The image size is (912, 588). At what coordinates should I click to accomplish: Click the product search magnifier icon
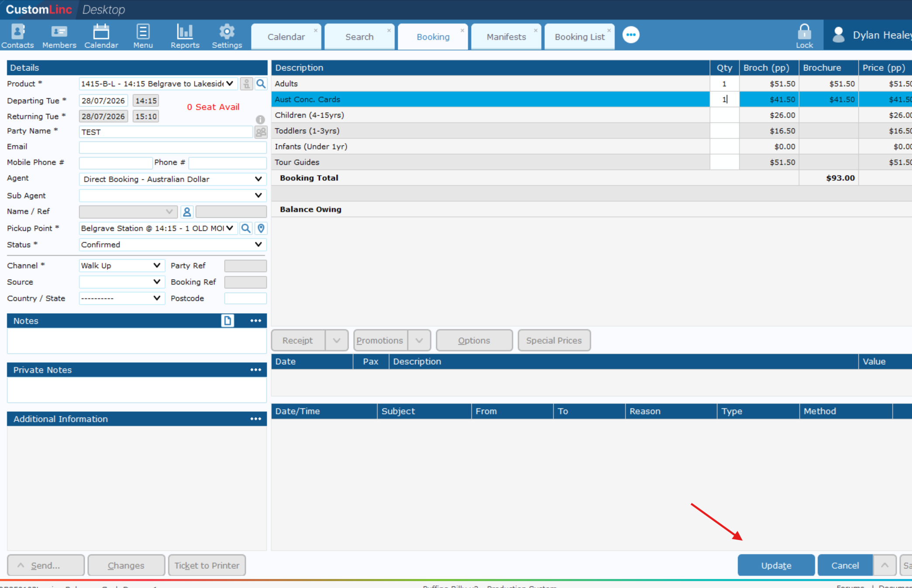(x=261, y=84)
